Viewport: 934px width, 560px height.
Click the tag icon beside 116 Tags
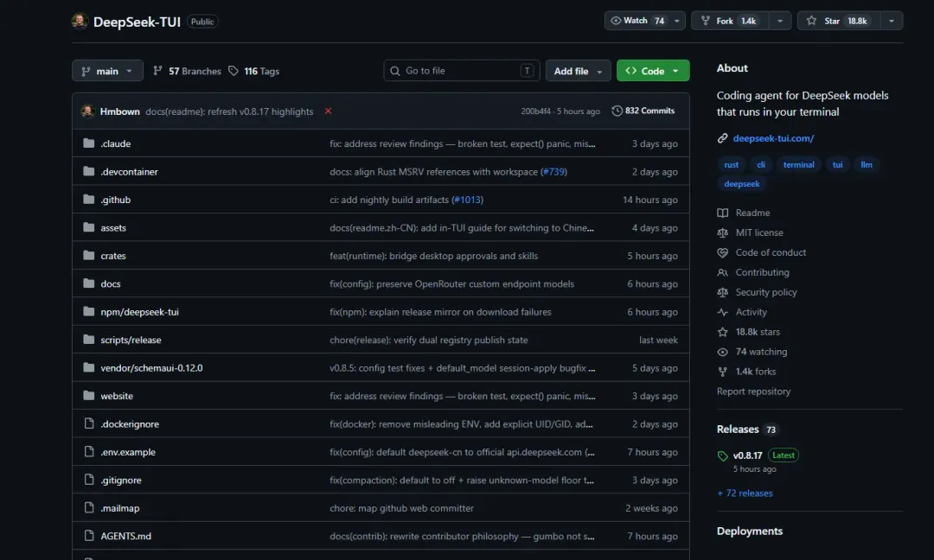tap(233, 71)
